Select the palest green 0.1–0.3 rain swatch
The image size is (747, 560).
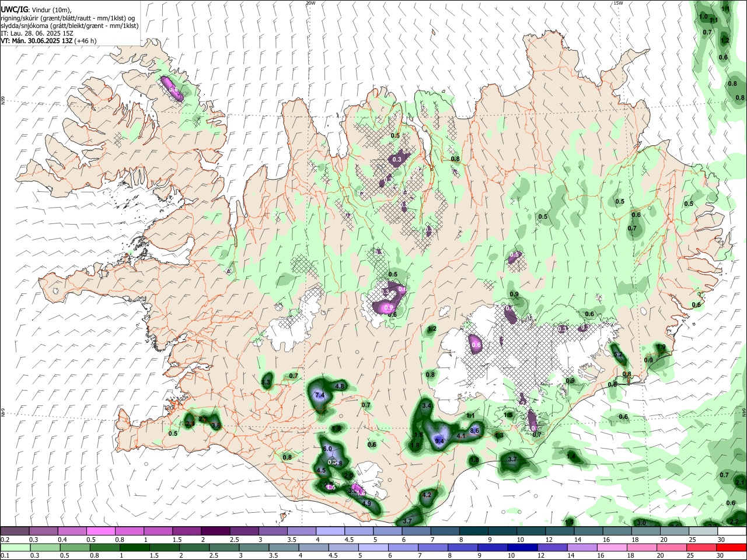(x=15, y=547)
